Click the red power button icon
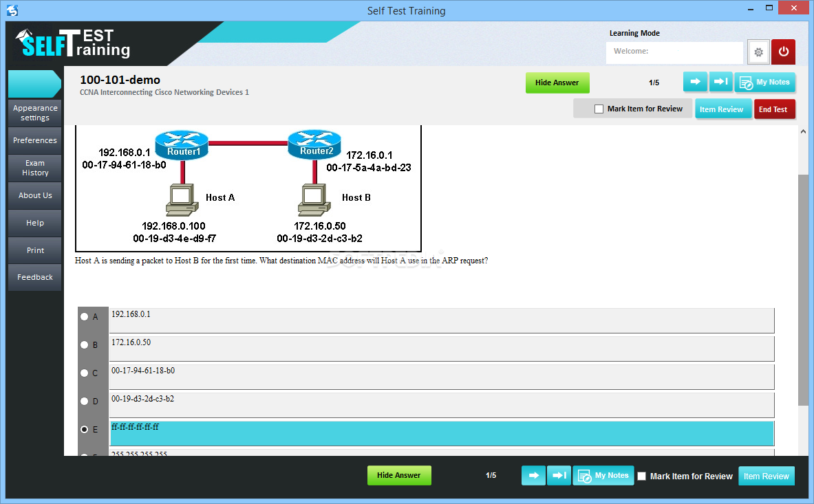814x504 pixels. click(783, 52)
